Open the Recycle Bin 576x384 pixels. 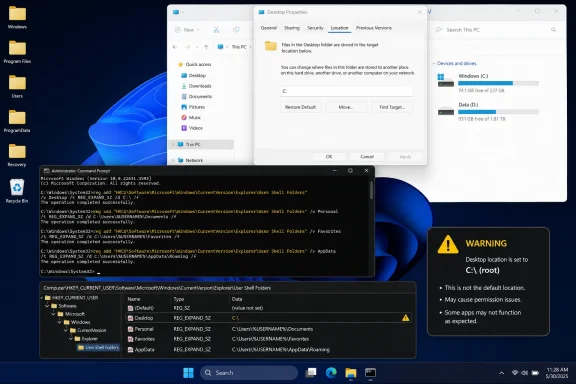click(x=17, y=190)
